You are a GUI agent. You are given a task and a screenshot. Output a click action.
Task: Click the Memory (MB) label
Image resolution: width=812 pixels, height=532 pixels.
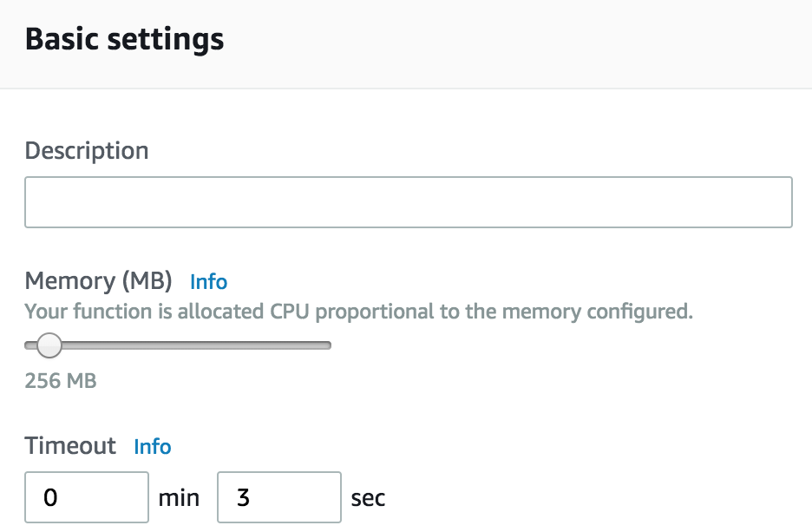pos(98,281)
